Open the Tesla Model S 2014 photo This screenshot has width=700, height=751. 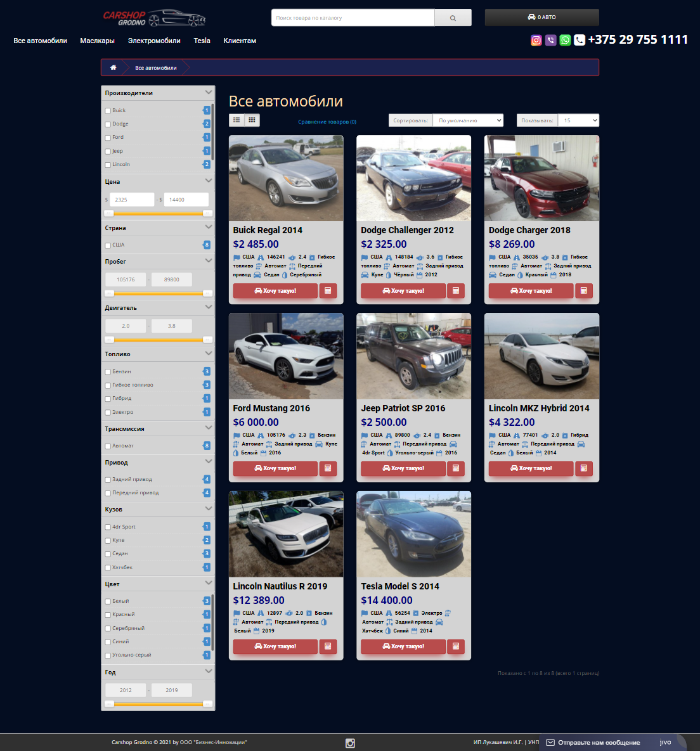click(x=413, y=534)
